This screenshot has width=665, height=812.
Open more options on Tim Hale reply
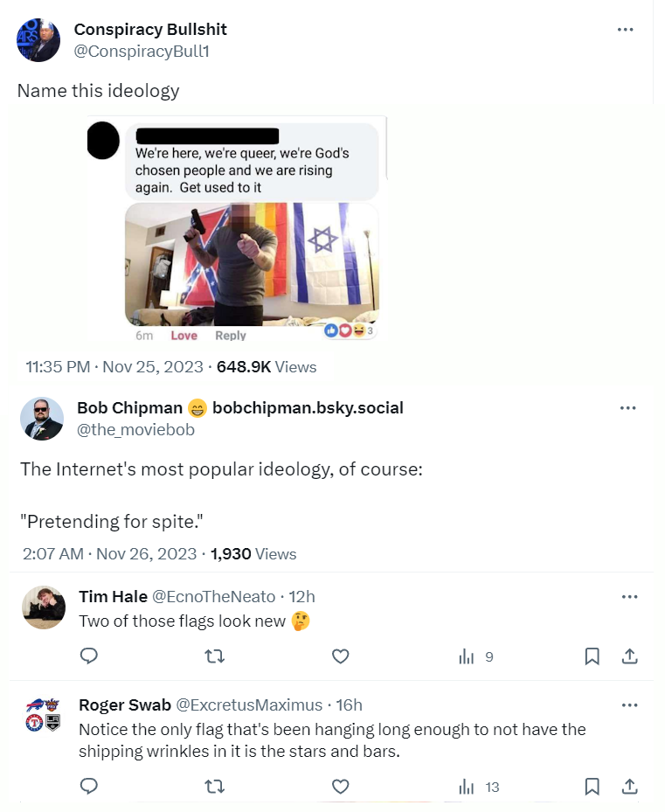[629, 597]
